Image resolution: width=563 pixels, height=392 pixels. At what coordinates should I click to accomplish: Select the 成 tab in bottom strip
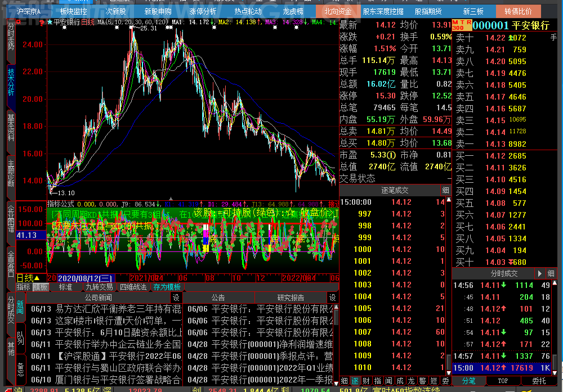[400, 381]
